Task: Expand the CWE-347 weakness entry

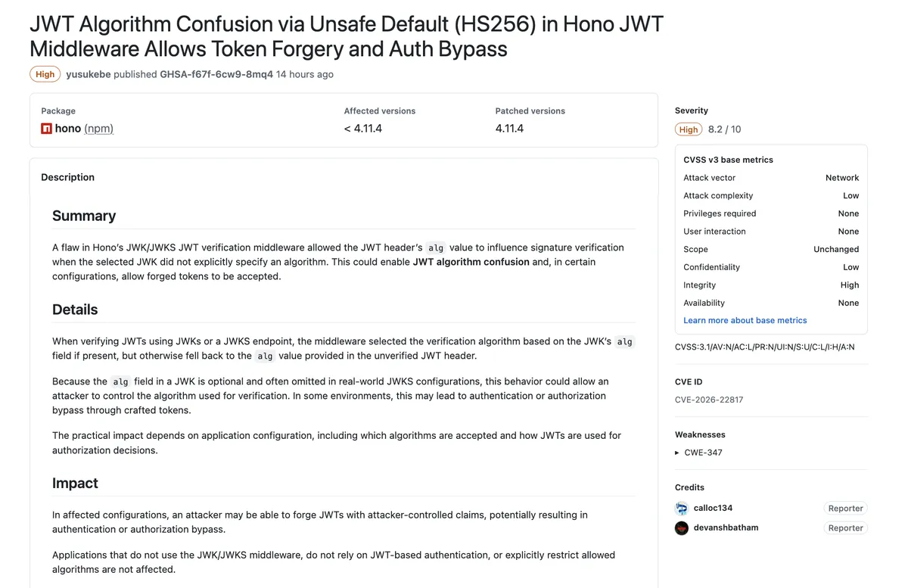Action: tap(677, 453)
